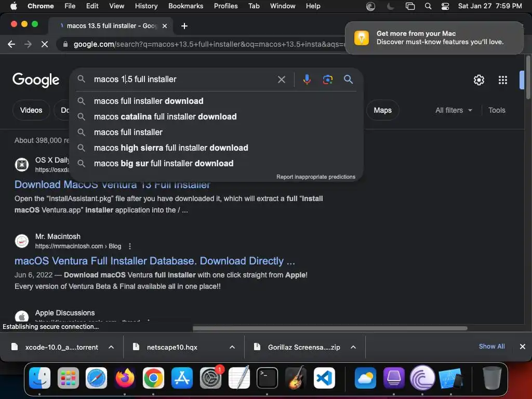The width and height of the screenshot is (532, 399).
Task: Close the downloads bar
Action: click(523, 347)
